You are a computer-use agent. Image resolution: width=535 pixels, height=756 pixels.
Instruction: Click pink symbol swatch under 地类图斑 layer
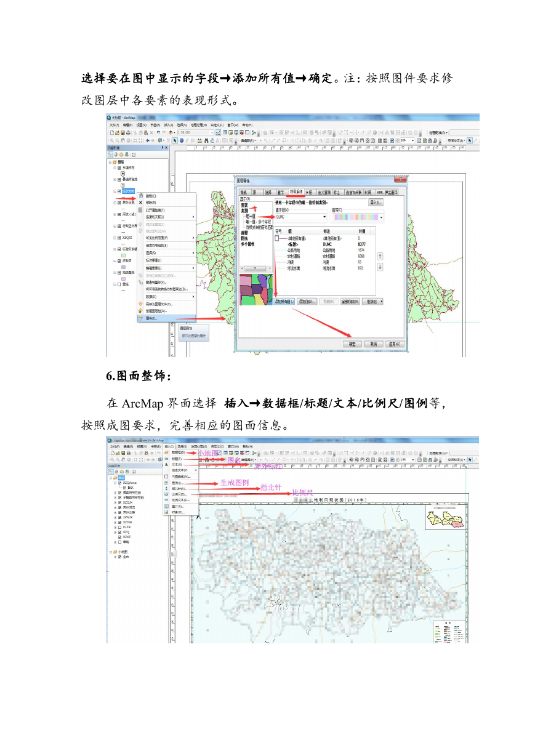pyautogui.click(x=124, y=278)
